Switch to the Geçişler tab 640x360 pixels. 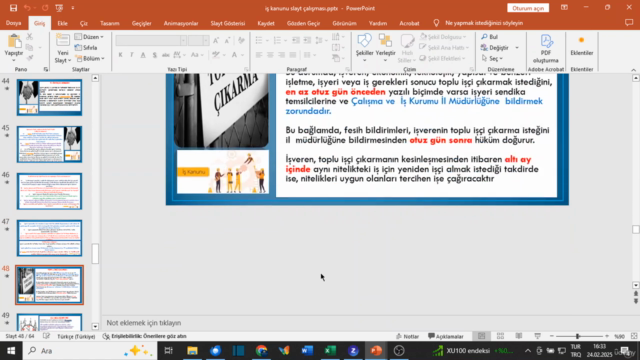(x=142, y=23)
